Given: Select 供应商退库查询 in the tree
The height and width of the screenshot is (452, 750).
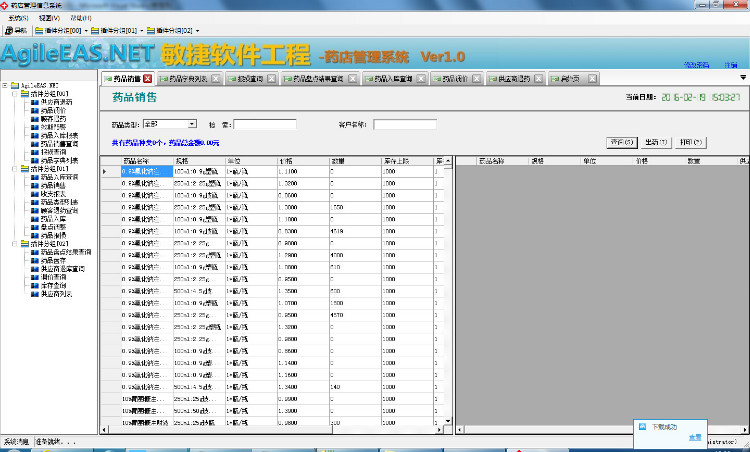Looking at the screenshot, I should click(x=63, y=269).
